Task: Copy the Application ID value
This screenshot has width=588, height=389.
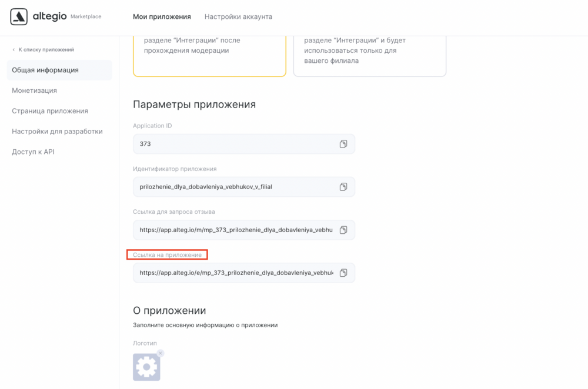Action: [x=343, y=144]
